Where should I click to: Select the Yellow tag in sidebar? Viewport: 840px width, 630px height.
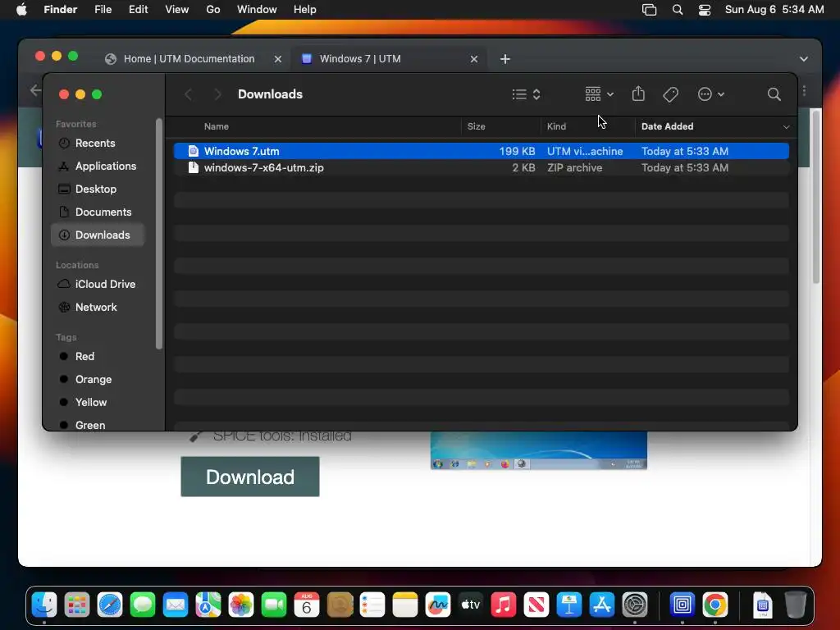pyautogui.click(x=98, y=402)
